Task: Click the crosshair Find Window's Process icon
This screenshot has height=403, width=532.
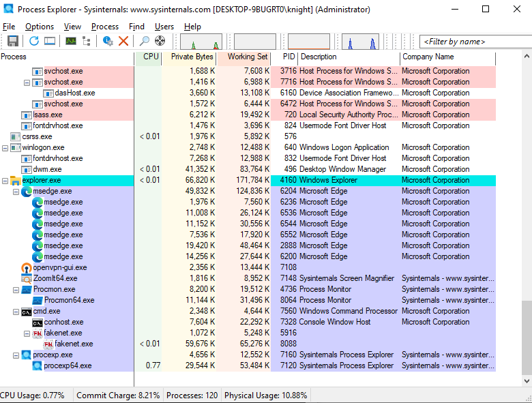Action: pyautogui.click(x=160, y=41)
